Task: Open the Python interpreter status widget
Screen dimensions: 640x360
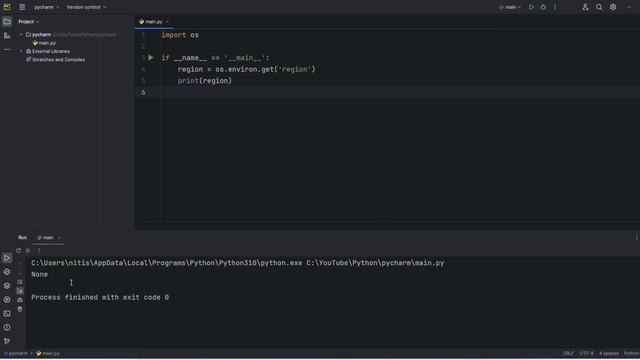Action: click(631, 353)
